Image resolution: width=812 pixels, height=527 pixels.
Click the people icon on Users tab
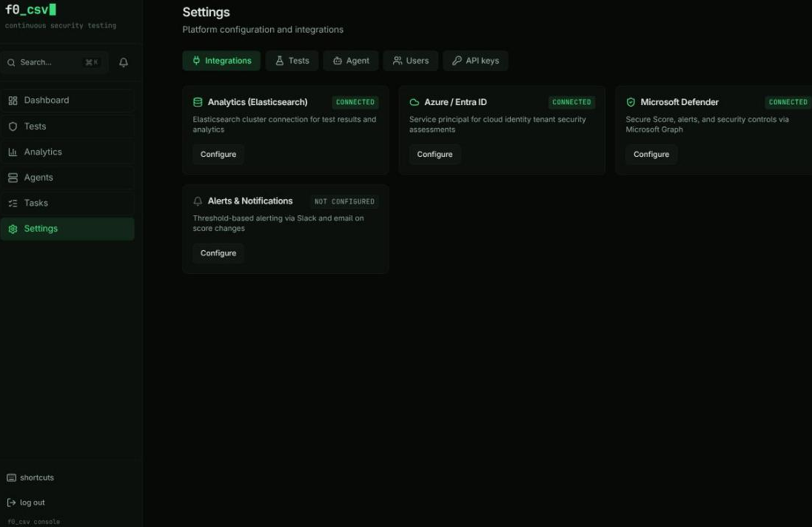click(397, 61)
